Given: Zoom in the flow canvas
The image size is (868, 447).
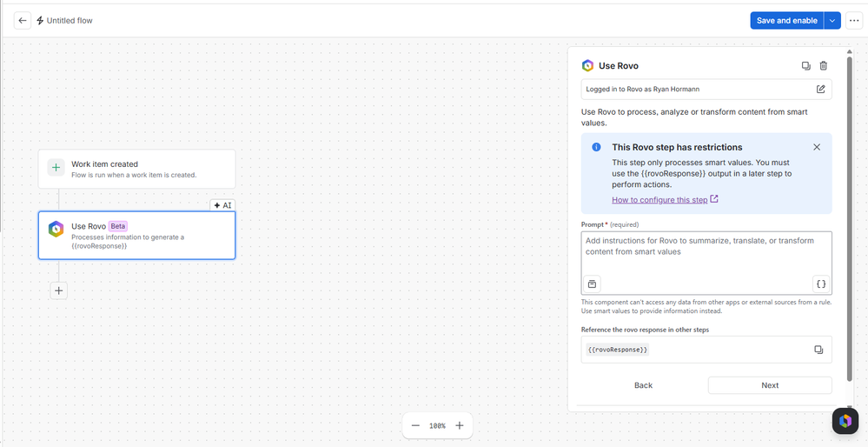Looking at the screenshot, I should click(x=459, y=425).
